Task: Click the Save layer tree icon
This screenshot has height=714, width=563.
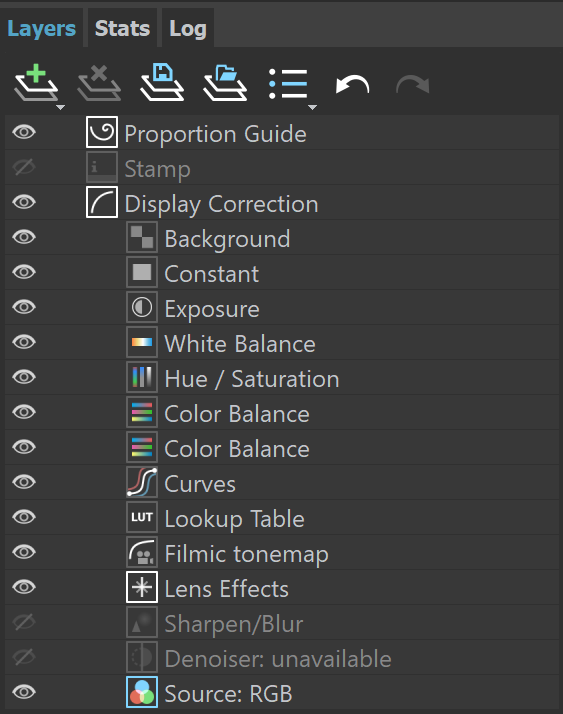Action: [x=162, y=82]
